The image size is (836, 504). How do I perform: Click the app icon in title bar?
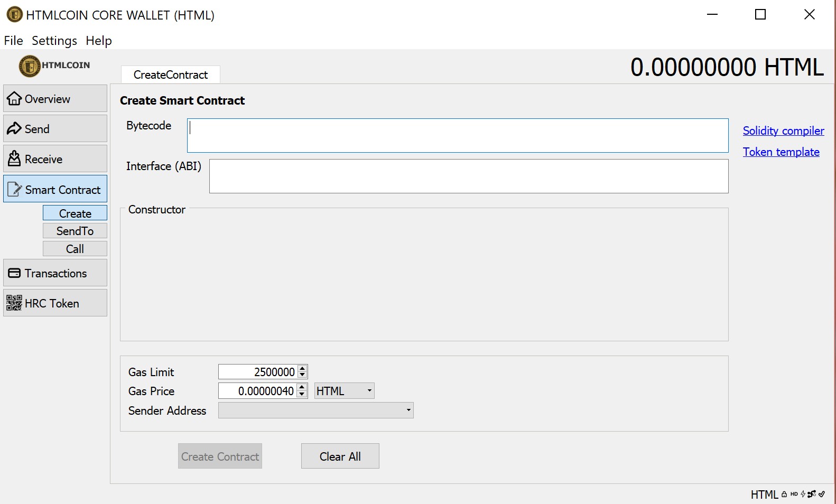click(x=14, y=14)
